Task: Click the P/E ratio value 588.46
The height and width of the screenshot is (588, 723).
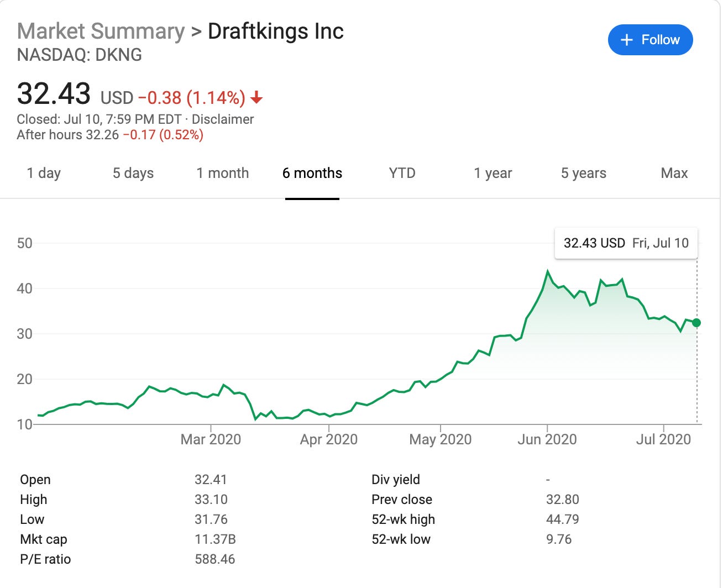Action: coord(215,559)
